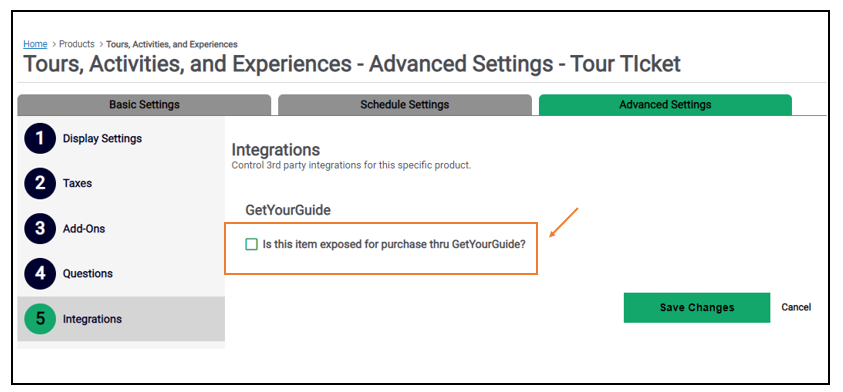The height and width of the screenshot is (392, 843).
Task: Click the Save Changes button
Action: coord(697,308)
